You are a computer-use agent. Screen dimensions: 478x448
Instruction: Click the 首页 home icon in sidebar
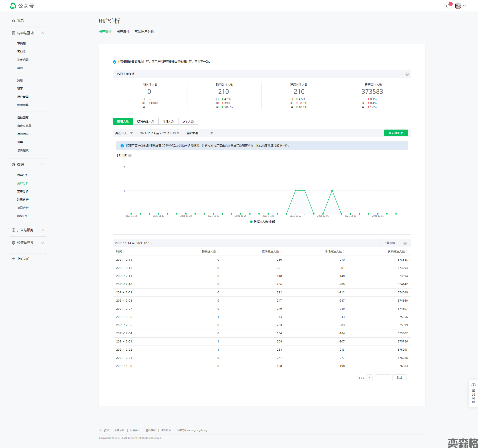point(14,20)
